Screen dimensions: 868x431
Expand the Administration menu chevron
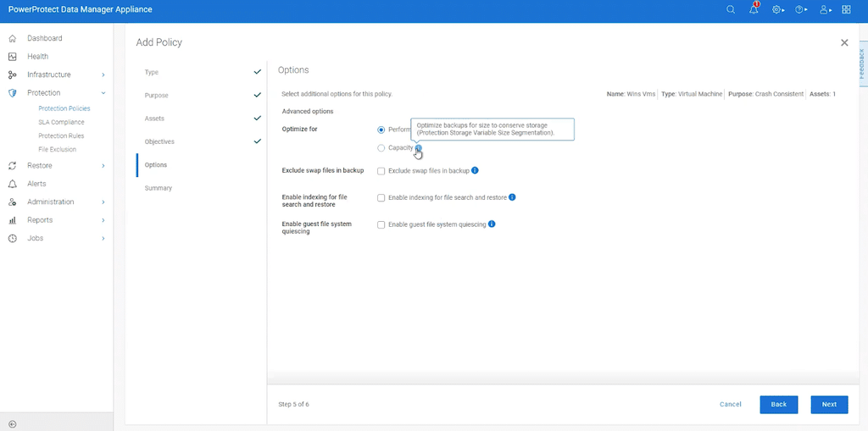click(103, 202)
